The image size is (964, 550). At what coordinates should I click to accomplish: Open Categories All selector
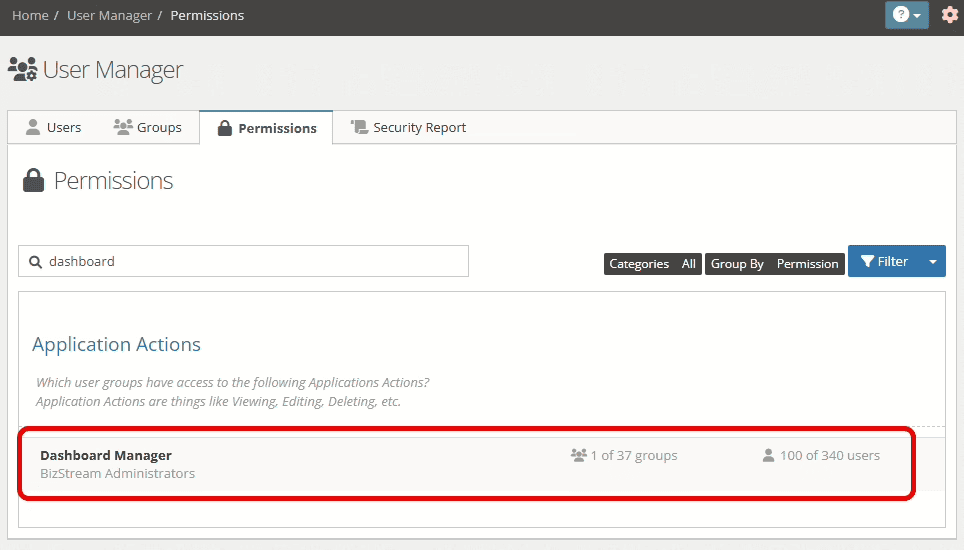click(652, 264)
